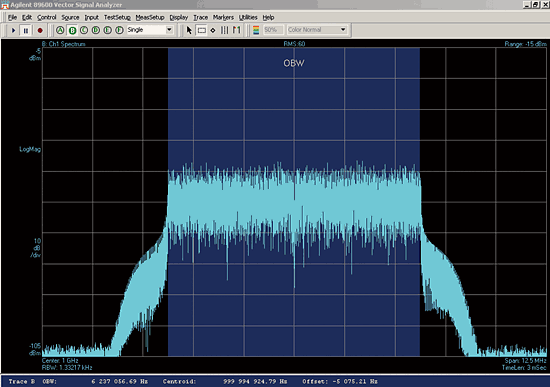
Task: Select the arrow pointer tool
Action: [x=189, y=30]
